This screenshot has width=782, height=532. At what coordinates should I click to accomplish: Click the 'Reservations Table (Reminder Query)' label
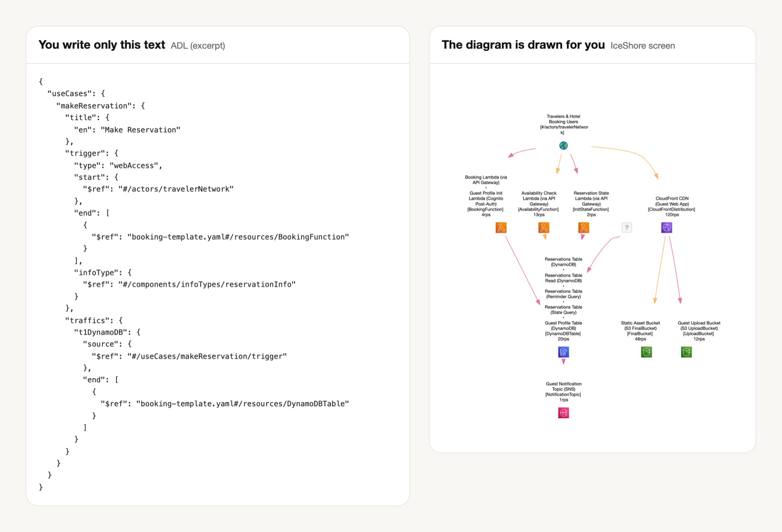(x=564, y=294)
